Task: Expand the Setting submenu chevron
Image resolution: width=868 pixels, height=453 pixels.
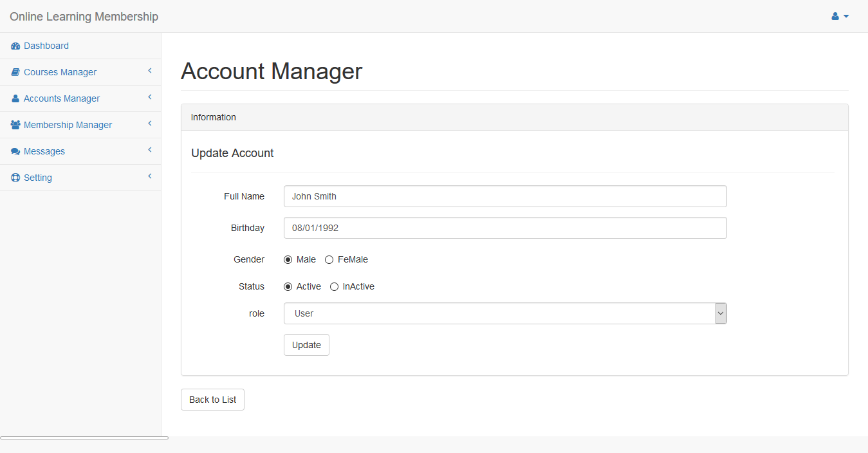Action: click(149, 176)
